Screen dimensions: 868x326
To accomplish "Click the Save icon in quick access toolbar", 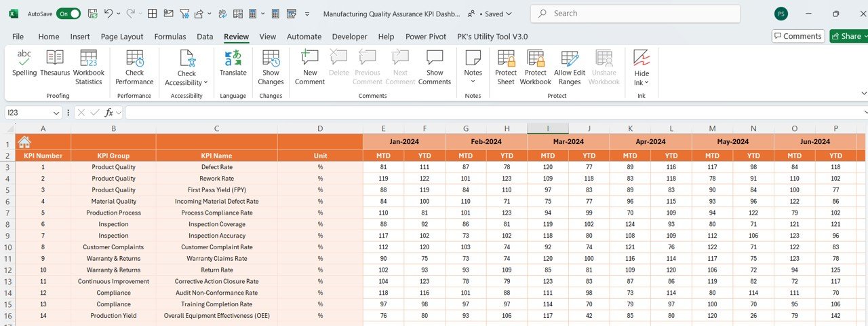I will coord(92,14).
